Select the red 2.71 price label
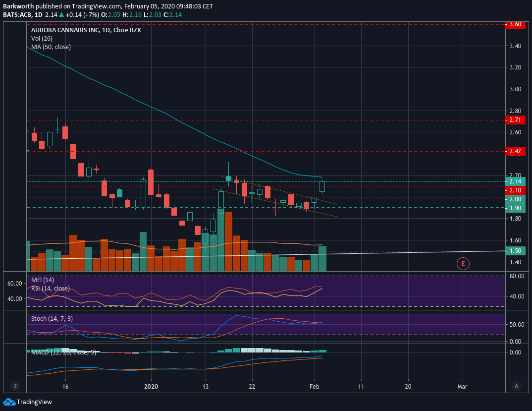The image size is (532, 411). [515, 120]
